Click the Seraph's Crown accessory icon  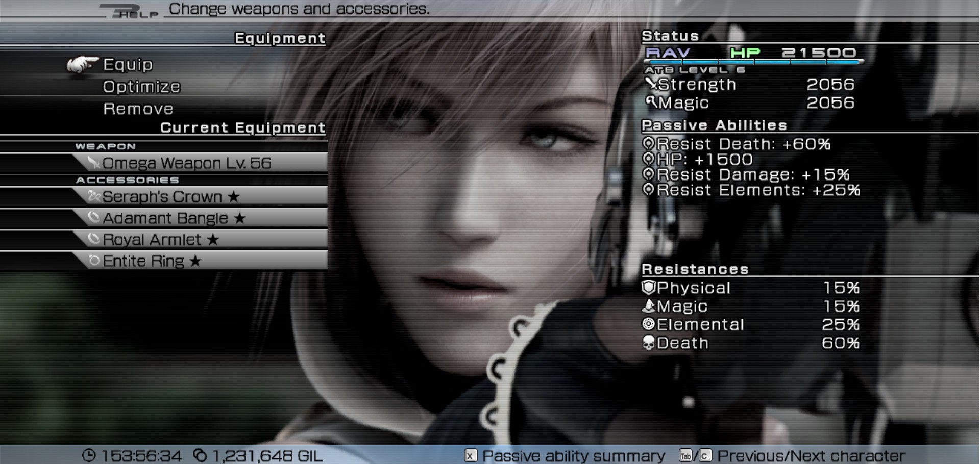93,196
